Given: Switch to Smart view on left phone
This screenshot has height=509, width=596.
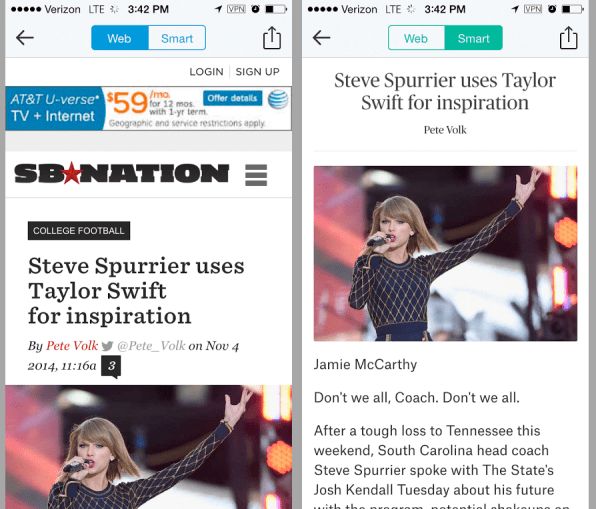Looking at the screenshot, I should (x=177, y=38).
